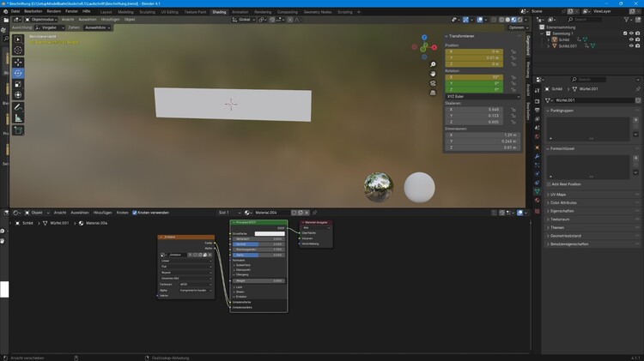This screenshot has height=361, width=644.
Task: Activate the 3D Cursor tool
Action: [x=18, y=51]
